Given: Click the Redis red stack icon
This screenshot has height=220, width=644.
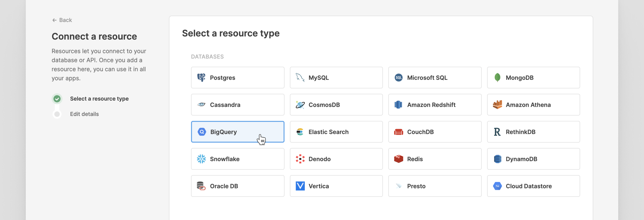Looking at the screenshot, I should pyautogui.click(x=398, y=159).
